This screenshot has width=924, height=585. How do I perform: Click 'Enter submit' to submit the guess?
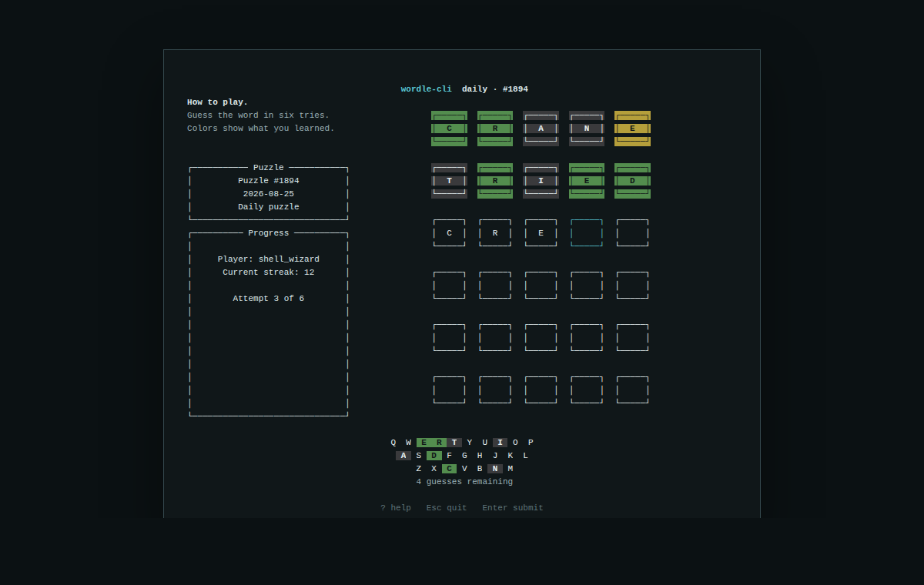(x=513, y=508)
